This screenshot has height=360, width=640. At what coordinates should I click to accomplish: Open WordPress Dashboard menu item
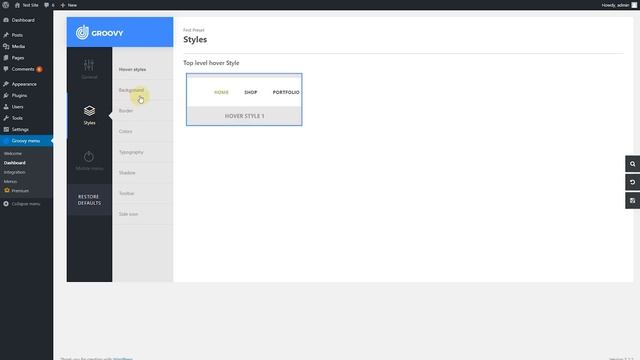coord(26,20)
